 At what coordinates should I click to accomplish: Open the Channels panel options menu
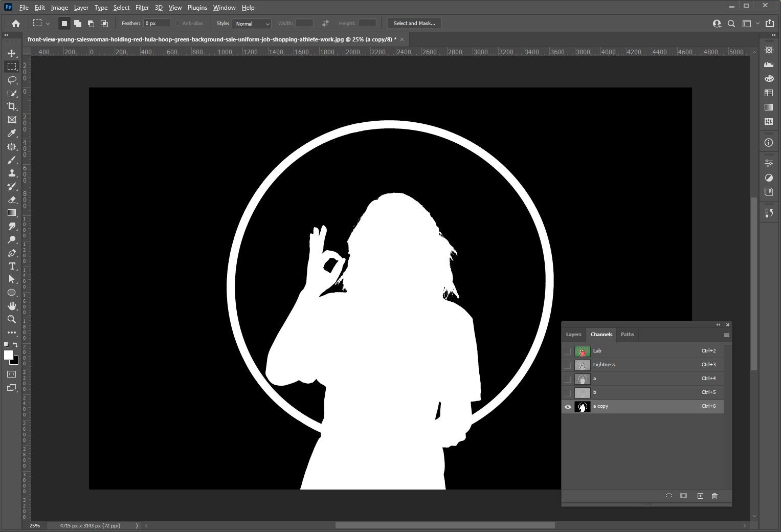726,335
